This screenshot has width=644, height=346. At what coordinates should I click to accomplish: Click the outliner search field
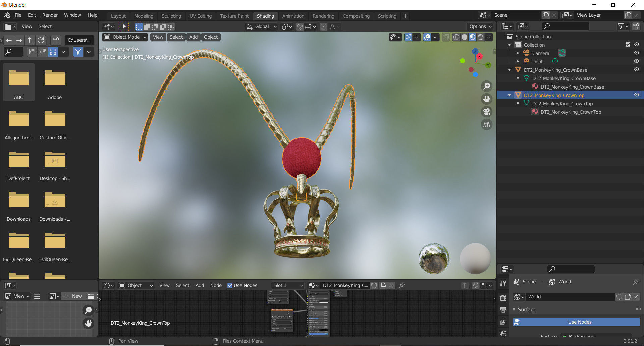coord(566,26)
